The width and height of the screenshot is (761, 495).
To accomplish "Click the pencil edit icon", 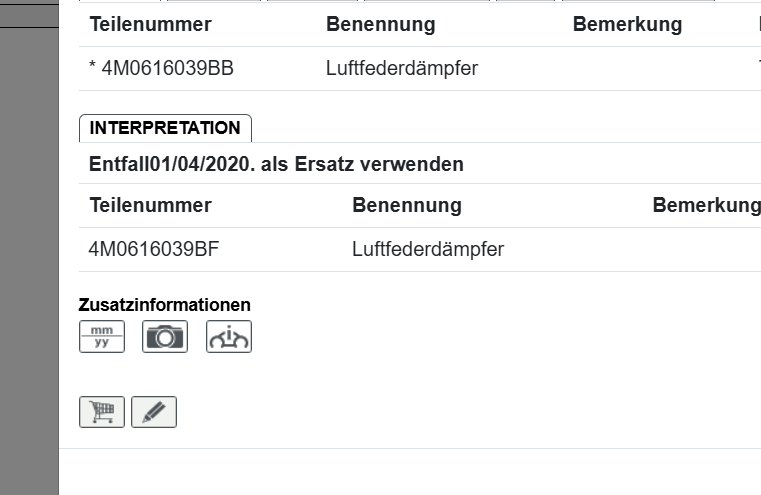I will point(154,412).
